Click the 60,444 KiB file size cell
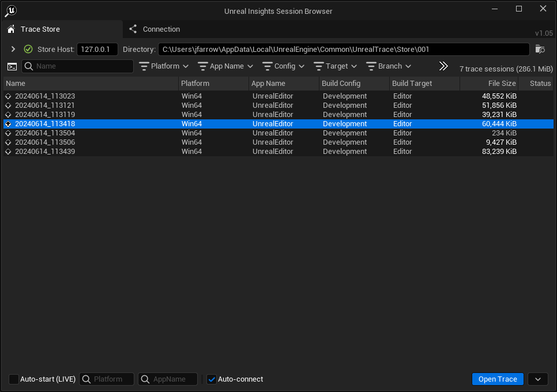This screenshot has width=557, height=392. [499, 124]
